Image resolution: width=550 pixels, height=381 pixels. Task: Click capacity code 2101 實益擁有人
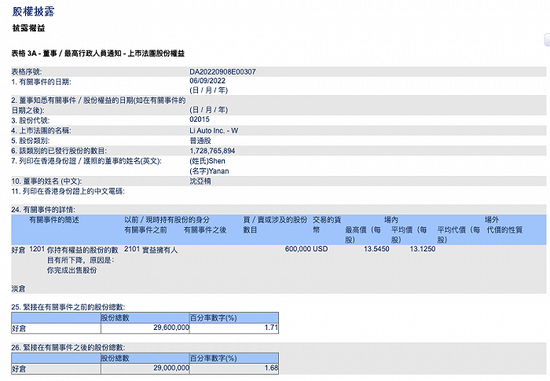pos(151,249)
